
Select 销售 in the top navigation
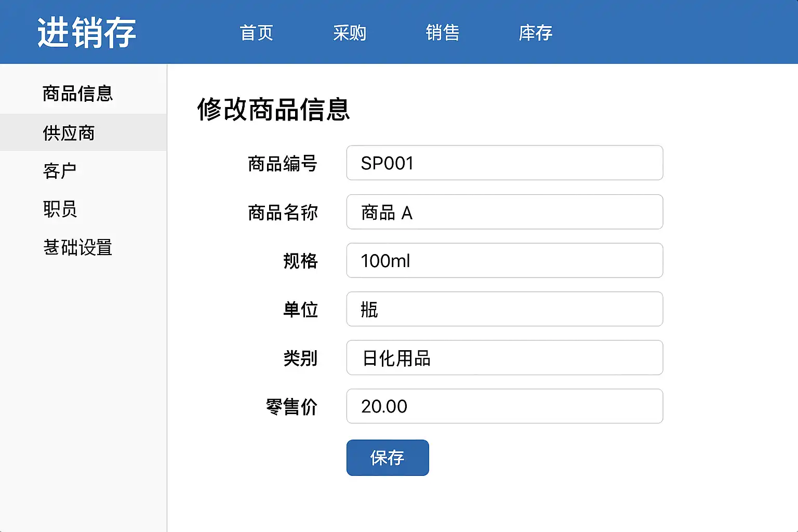click(x=443, y=33)
